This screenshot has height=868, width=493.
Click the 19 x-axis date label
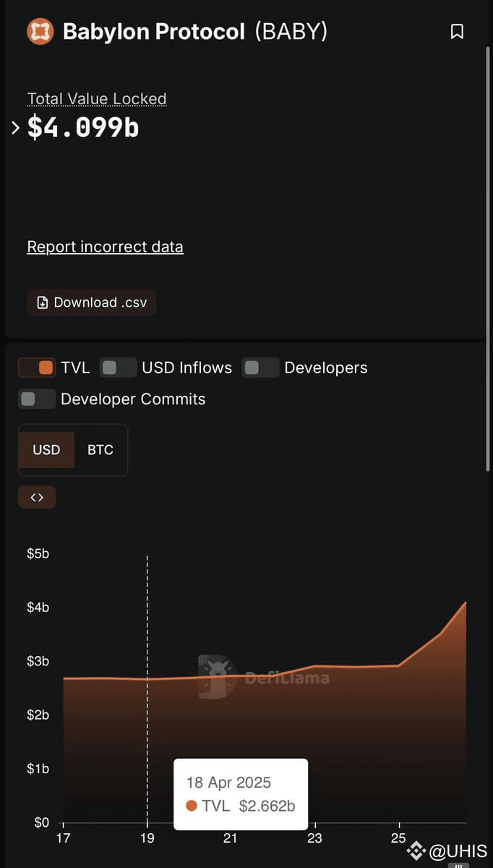(x=147, y=838)
